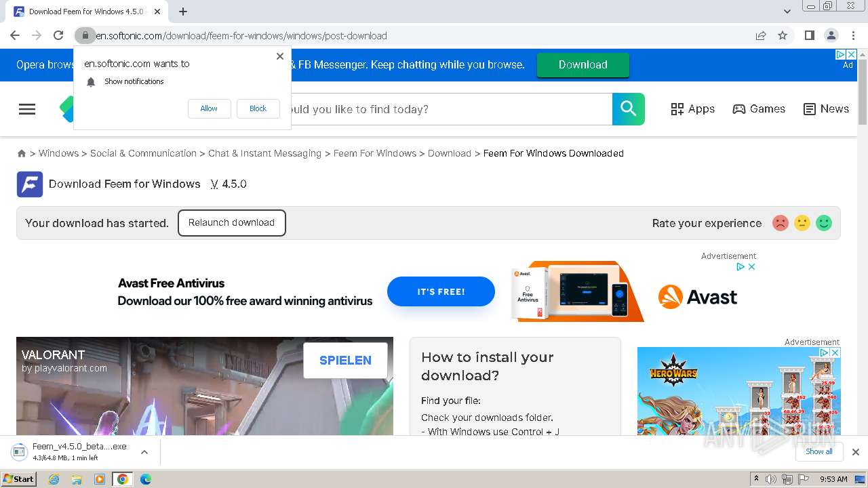Open Windows Media Player from taskbar
868x488 pixels.
tap(100, 479)
